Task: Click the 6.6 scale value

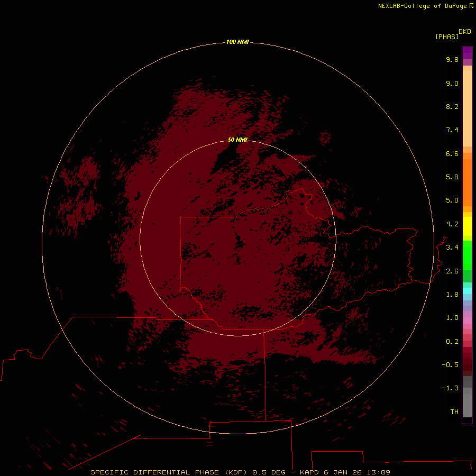Action: (452, 153)
